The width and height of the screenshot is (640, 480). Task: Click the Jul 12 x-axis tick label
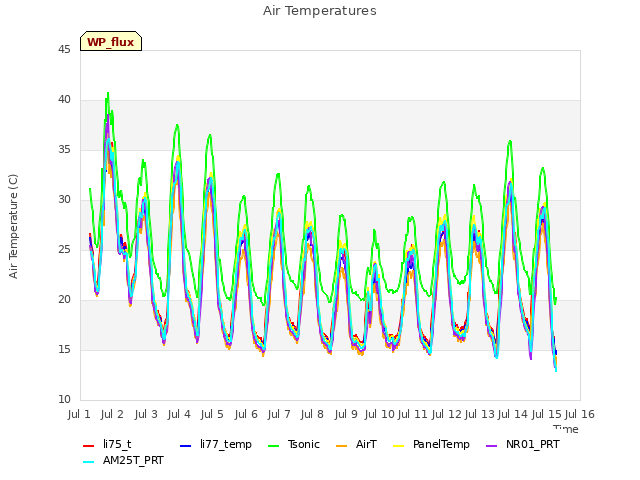click(x=446, y=414)
